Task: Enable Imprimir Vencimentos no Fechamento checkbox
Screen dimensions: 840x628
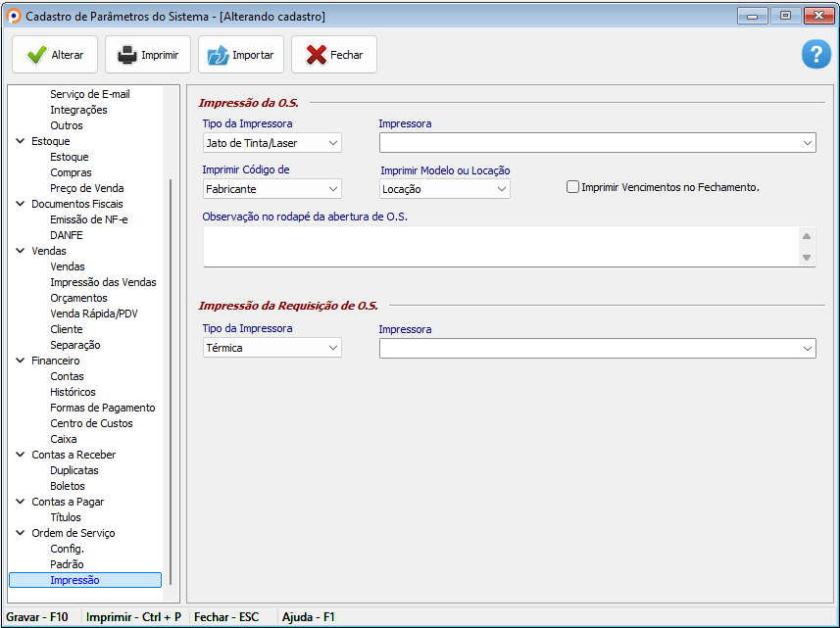Action: click(x=573, y=187)
